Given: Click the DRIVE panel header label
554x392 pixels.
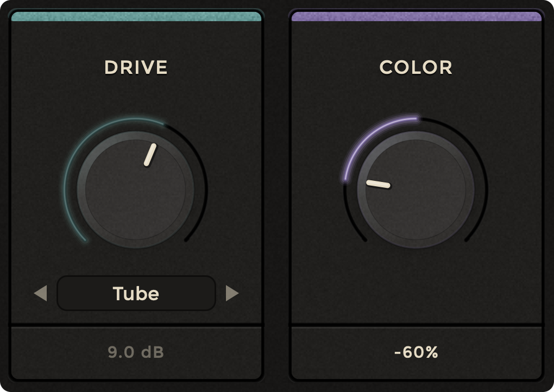Looking at the screenshot, I should tap(136, 67).
